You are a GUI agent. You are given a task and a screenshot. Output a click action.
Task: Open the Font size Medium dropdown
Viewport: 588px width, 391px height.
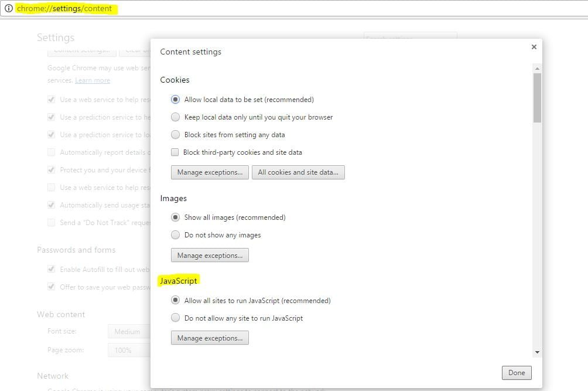129,332
